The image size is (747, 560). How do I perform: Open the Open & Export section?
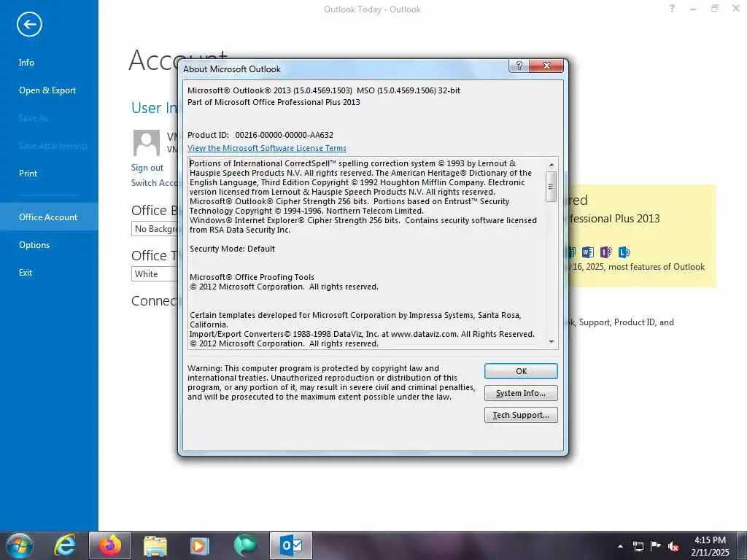click(x=47, y=90)
